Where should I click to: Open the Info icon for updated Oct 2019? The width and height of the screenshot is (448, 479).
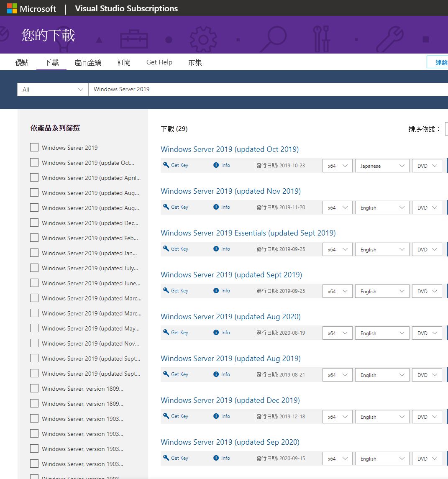point(216,165)
